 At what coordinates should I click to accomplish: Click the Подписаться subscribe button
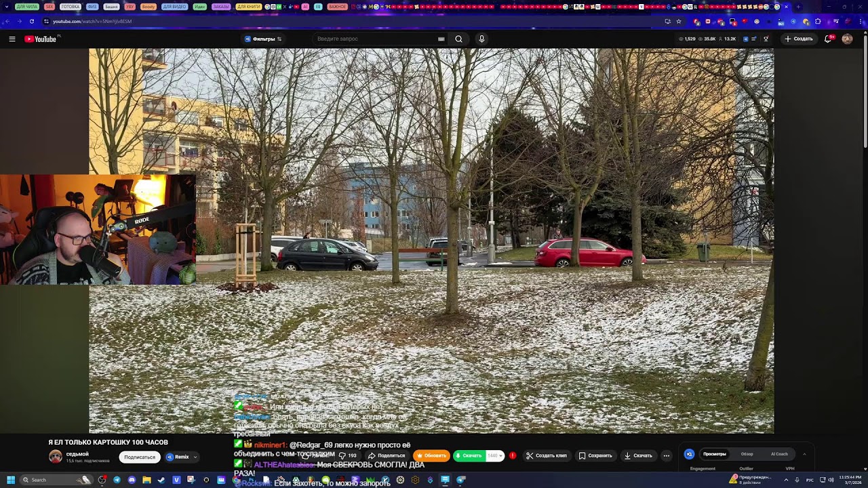click(140, 457)
